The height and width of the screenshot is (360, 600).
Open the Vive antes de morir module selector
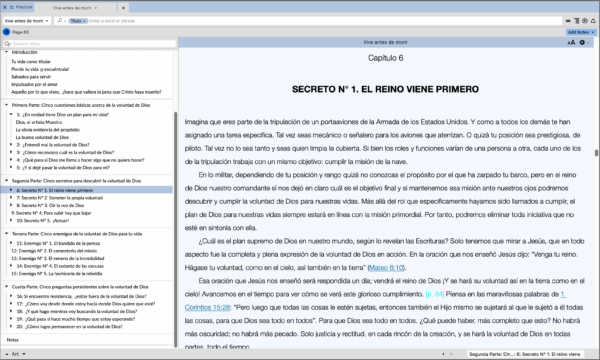(x=26, y=21)
